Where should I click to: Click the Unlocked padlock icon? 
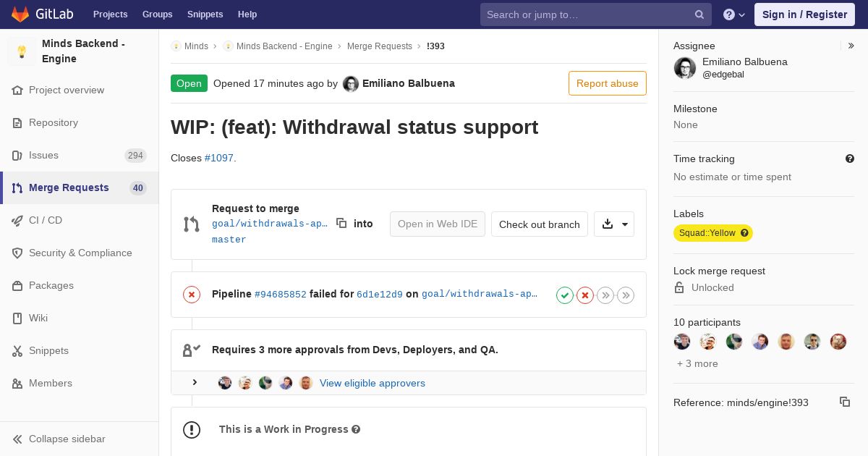(x=679, y=287)
